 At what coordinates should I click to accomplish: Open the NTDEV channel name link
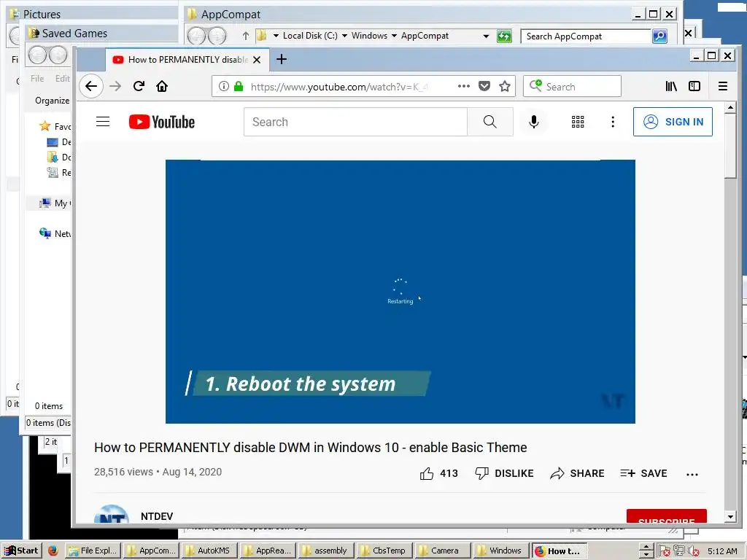click(157, 516)
